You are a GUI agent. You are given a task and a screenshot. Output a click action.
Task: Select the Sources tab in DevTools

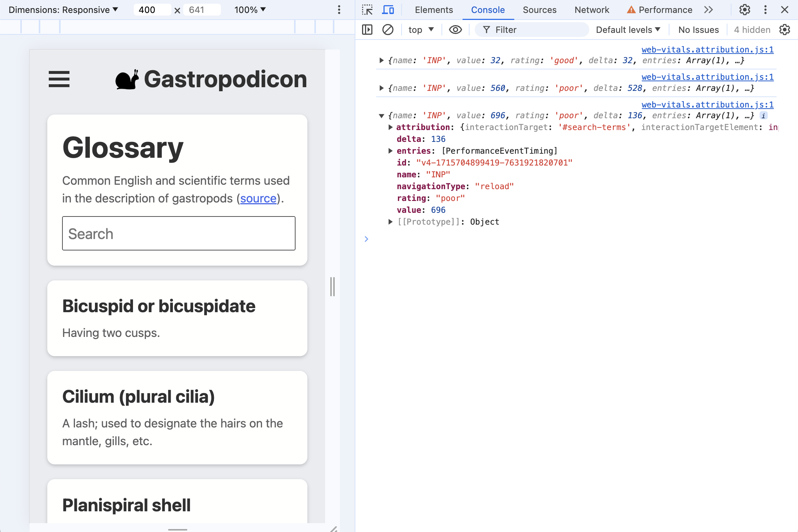point(540,10)
